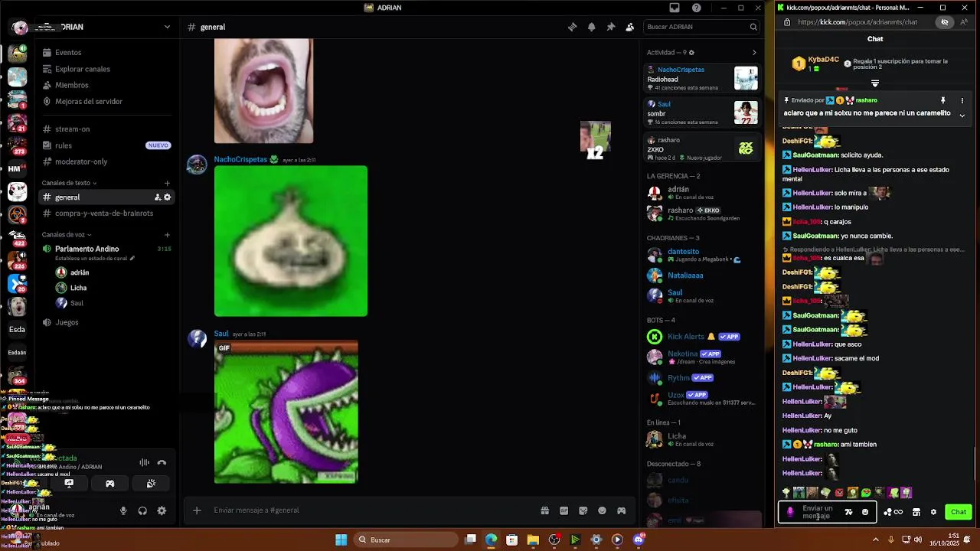980x551 pixels.
Task: Select the compra-y-venta-de-brainrots channel
Action: point(106,214)
